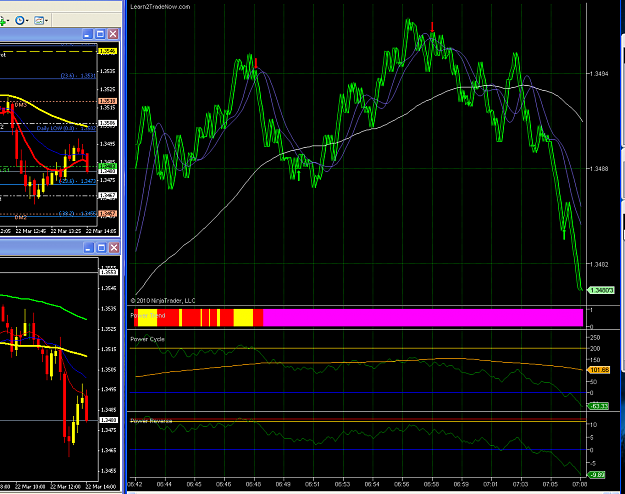Click the clock periodicity icon in toolbar
The width and height of the screenshot is (625, 494).
point(19,20)
